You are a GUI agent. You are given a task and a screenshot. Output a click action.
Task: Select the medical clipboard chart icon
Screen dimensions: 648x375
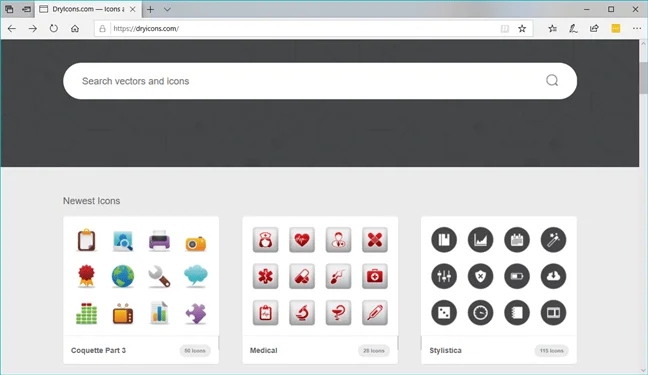pos(265,313)
